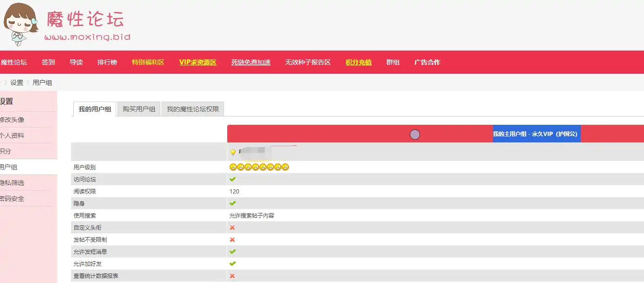Click the red cross for 自定义头衔
The image size is (644, 283).
click(232, 227)
